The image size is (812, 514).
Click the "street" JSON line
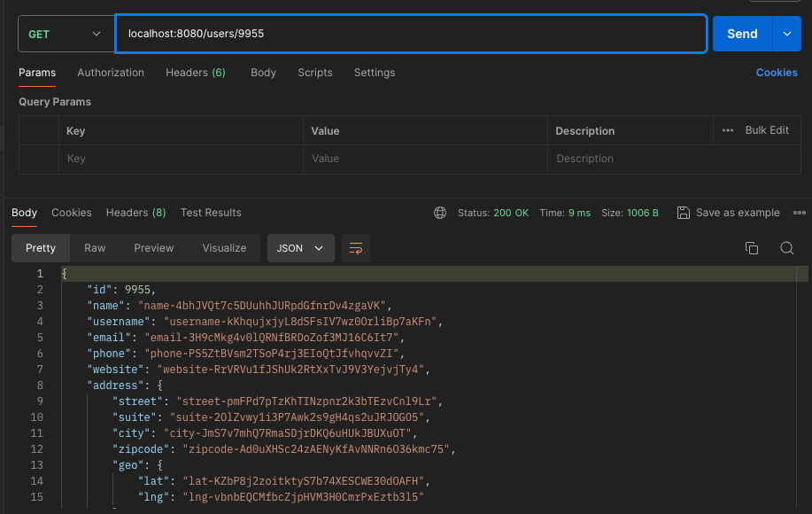[277, 401]
